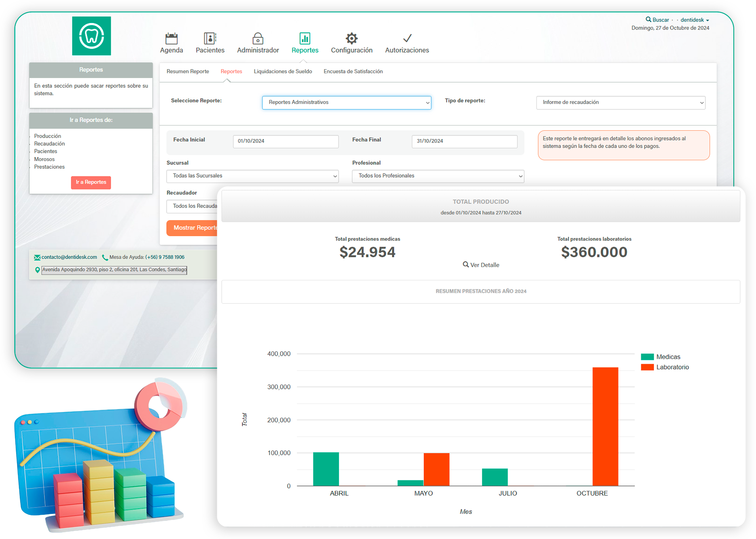
Task: Open the Agenda calendar icon
Action: [172, 39]
